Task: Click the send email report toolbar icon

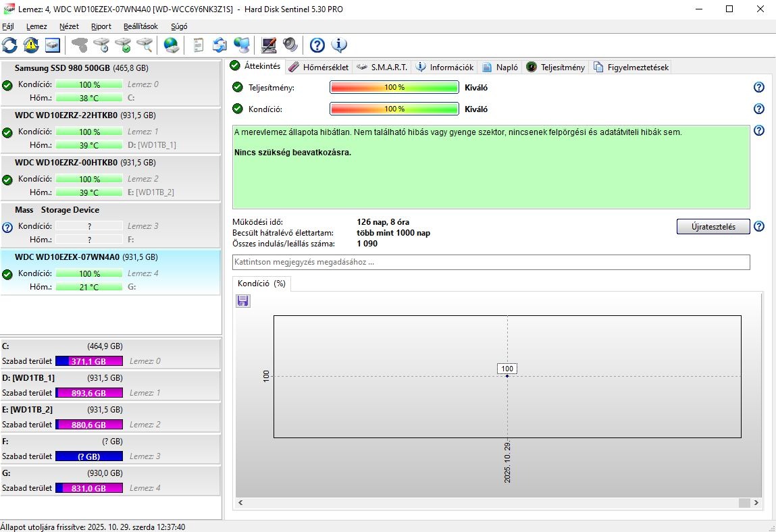Action: [x=219, y=45]
